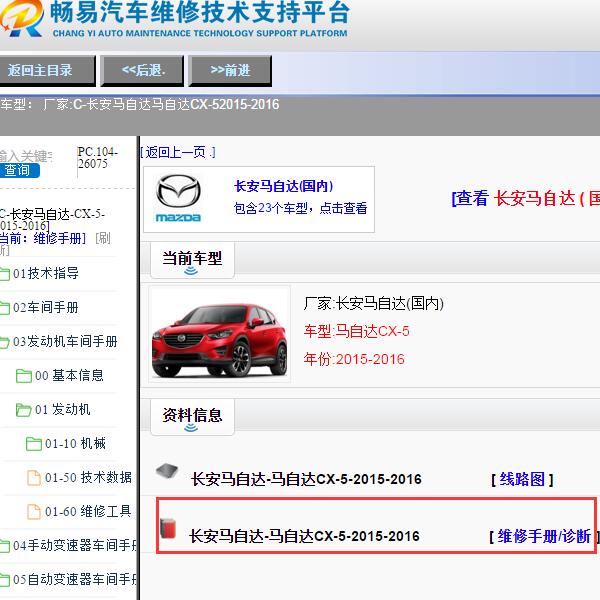Expand the 04手动变速器车间手册 tree item

pos(75,545)
